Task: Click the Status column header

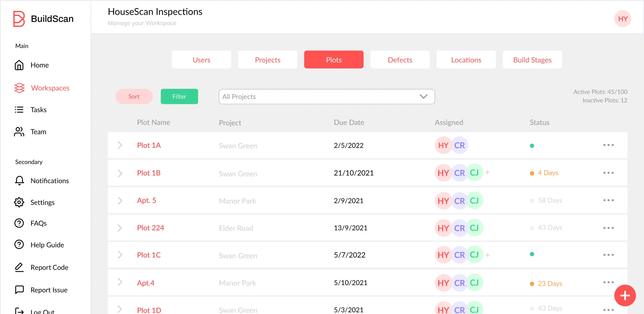Action: [x=539, y=123]
